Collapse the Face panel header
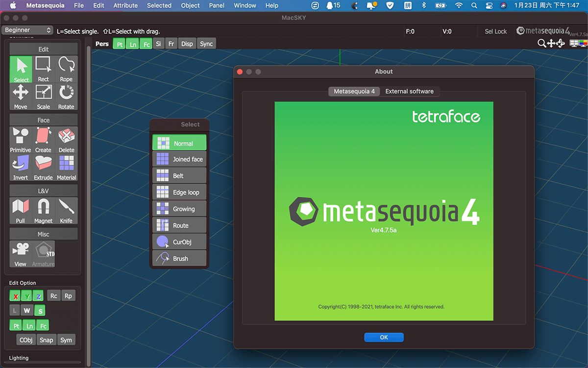The width and height of the screenshot is (588, 368). (44, 120)
